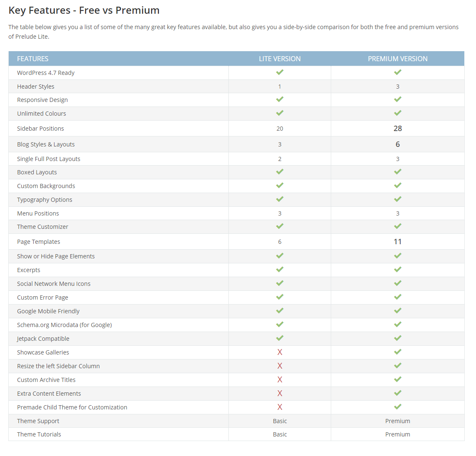Click Lite checkmark for Custom Error Page
The width and height of the screenshot is (476, 456).
click(280, 297)
